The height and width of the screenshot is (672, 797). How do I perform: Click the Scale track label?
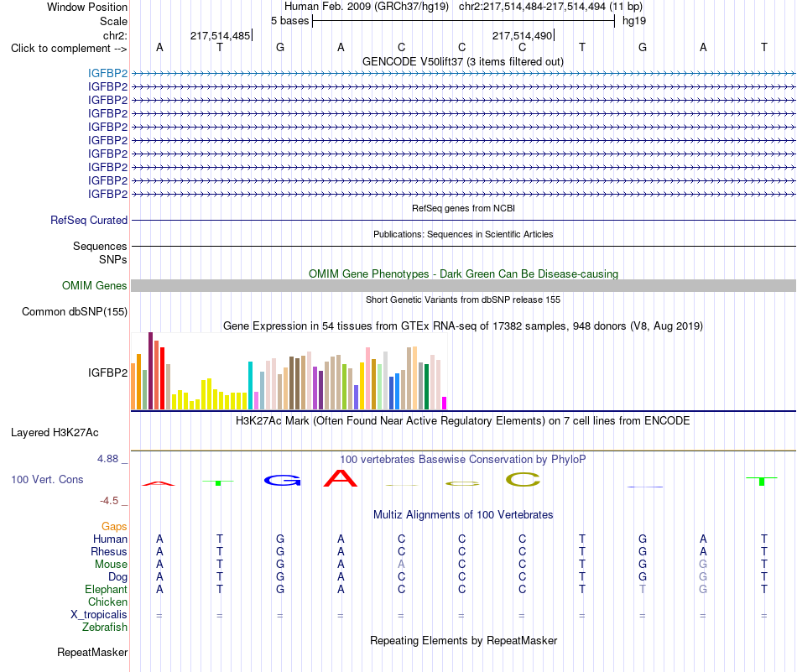[x=113, y=21]
